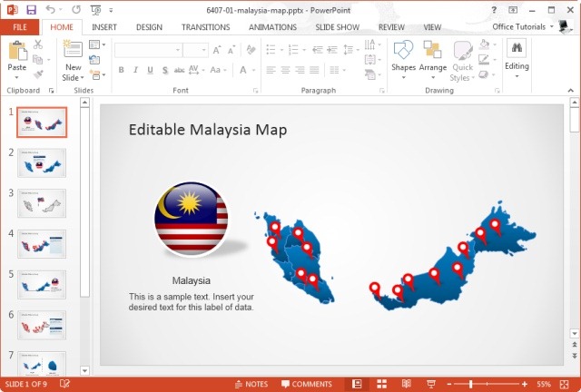Click the zoom slider handle
581x392 pixels.
pyautogui.click(x=470, y=384)
